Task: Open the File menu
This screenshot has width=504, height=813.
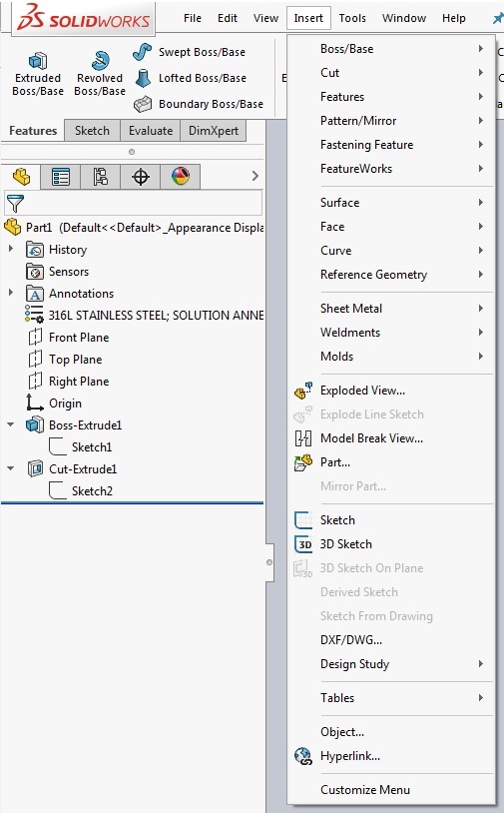Action: coord(193,18)
